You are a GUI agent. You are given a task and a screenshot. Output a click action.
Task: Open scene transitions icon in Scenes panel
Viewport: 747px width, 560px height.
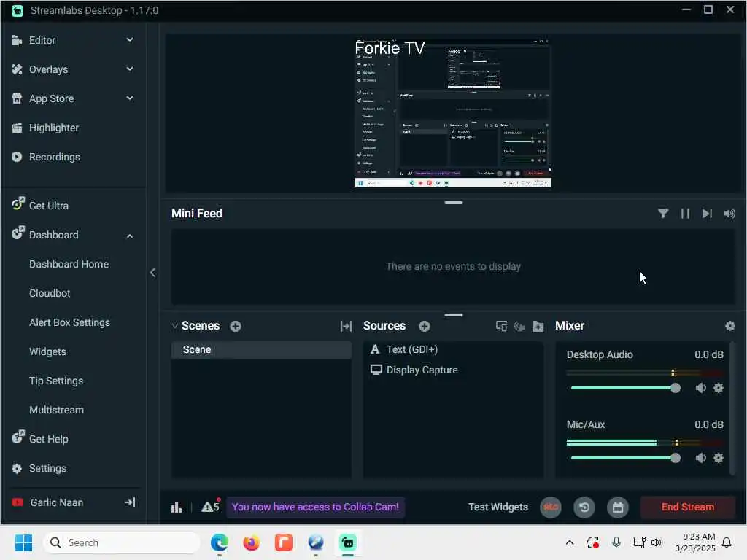[x=346, y=326]
